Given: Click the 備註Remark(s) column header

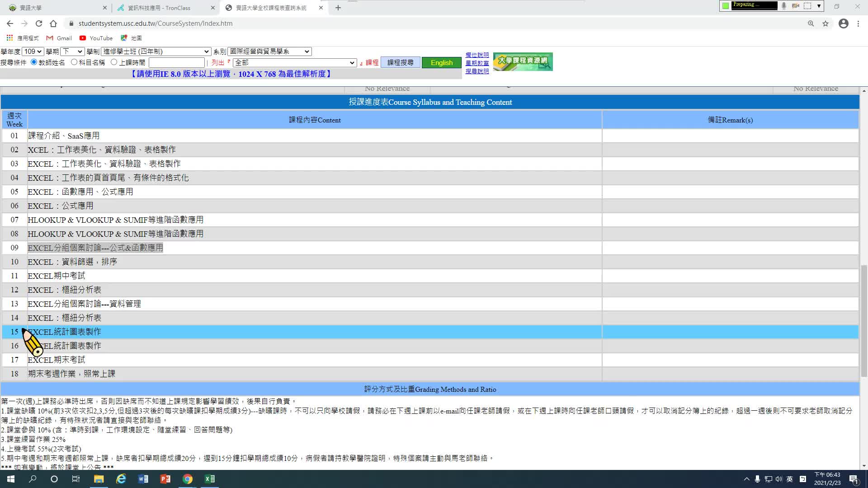Looking at the screenshot, I should click(730, 120).
